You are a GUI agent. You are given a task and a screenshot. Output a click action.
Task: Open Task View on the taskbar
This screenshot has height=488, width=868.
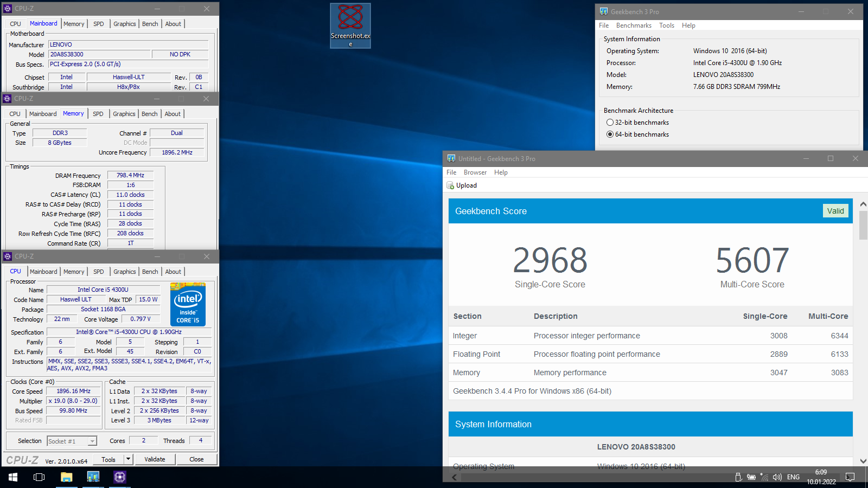[39, 477]
